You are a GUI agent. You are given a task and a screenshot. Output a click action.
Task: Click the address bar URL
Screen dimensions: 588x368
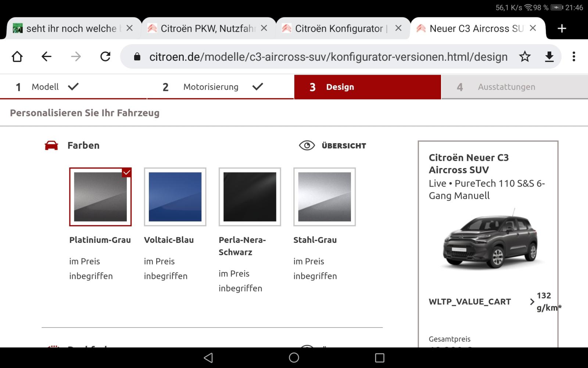328,57
